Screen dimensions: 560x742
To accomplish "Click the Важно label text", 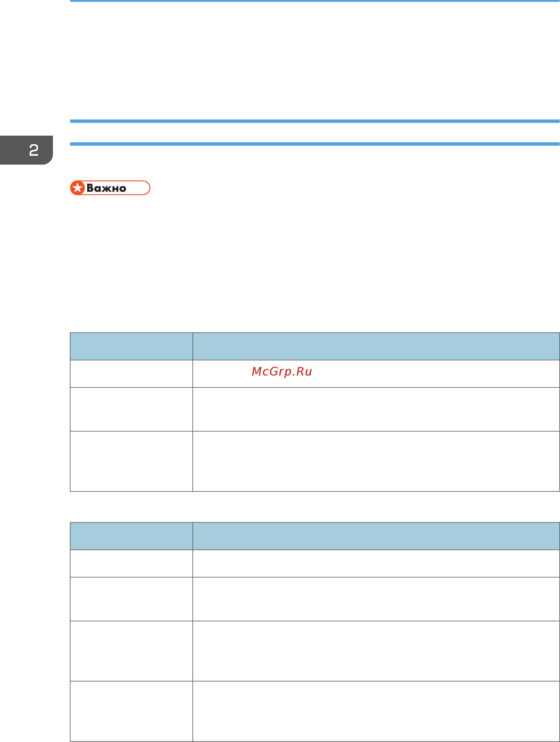I will coord(106,188).
